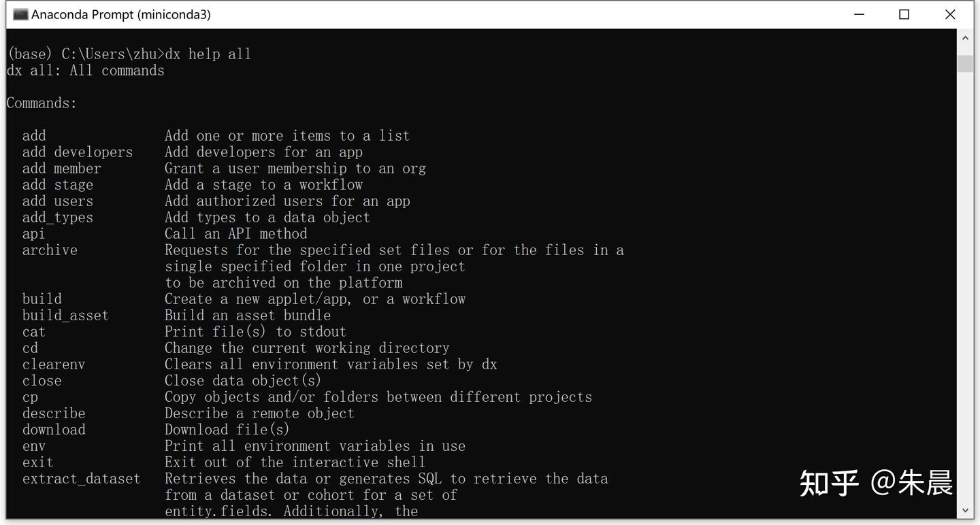Click the minimize window icon
980x525 pixels.
click(859, 14)
